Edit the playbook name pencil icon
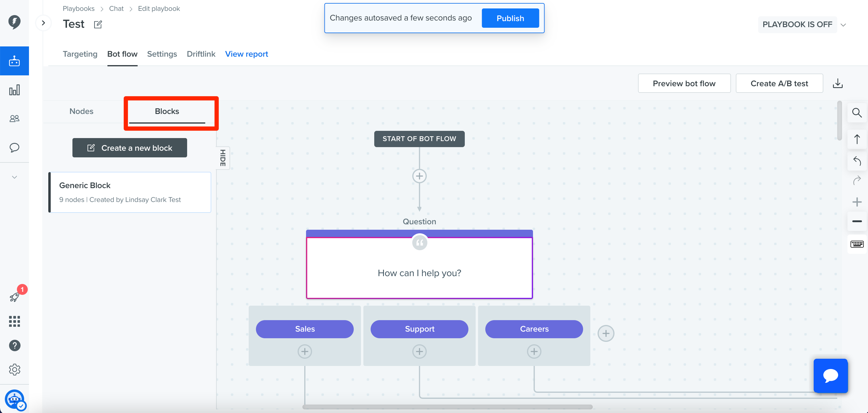868x413 pixels. click(98, 24)
